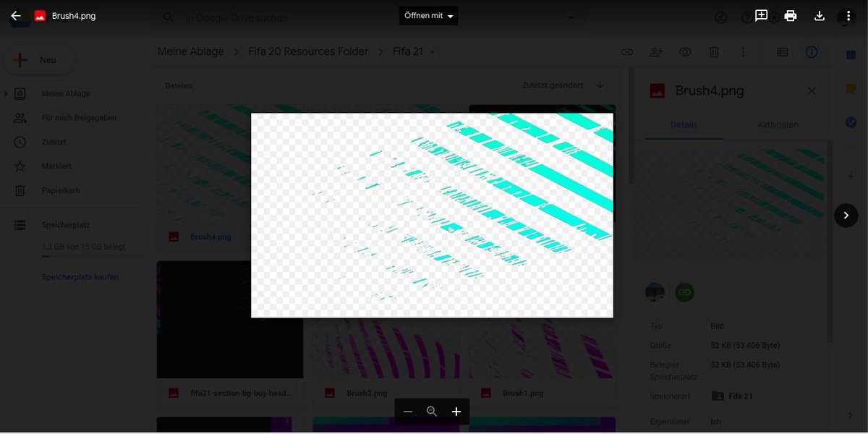Go to 'Fifa 20 Resources Folder' breadcrumb
This screenshot has width=868, height=434.
pyautogui.click(x=309, y=51)
